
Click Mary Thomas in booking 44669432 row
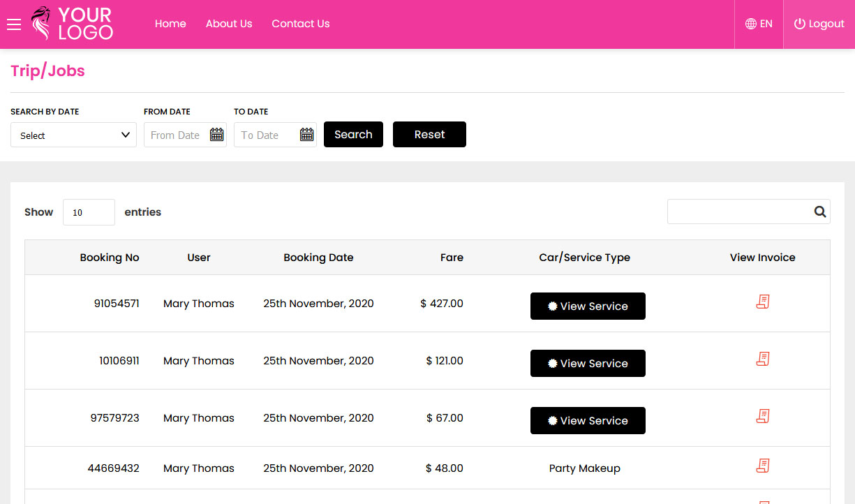199,468
